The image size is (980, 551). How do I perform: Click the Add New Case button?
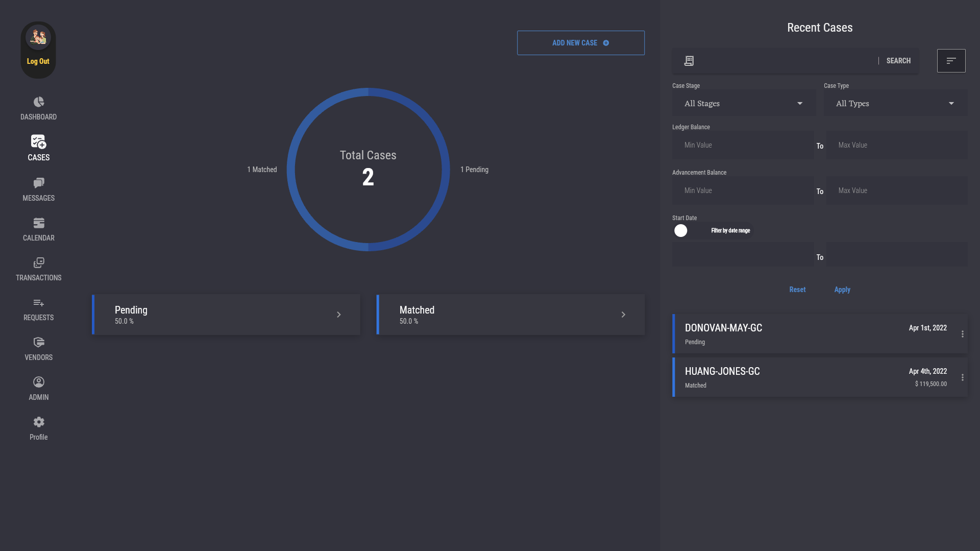(580, 43)
